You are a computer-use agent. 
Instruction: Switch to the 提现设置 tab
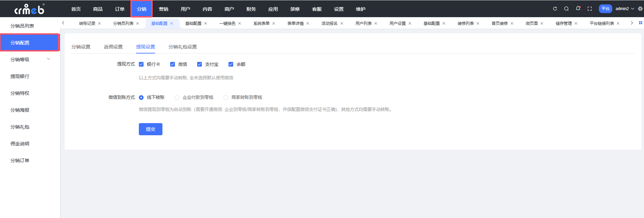[146, 47]
